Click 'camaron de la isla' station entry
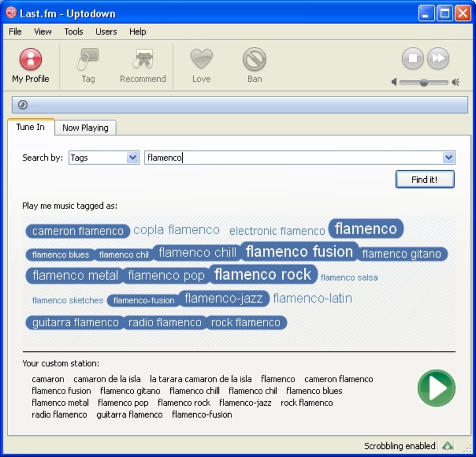Image resolution: width=476 pixels, height=457 pixels. (x=107, y=379)
